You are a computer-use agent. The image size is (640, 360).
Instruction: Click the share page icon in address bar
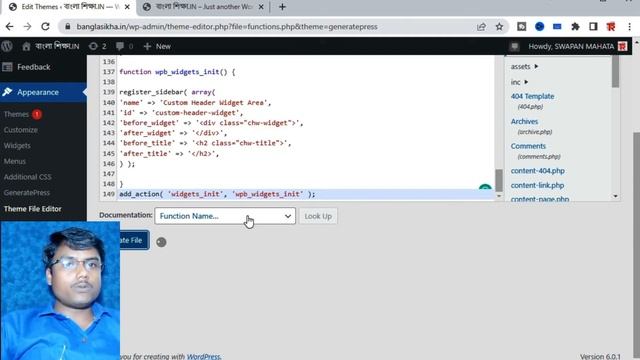pos(481,27)
